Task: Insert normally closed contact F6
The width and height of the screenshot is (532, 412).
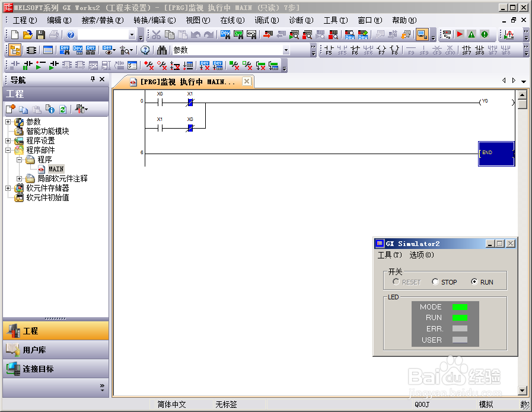Action: (x=355, y=50)
